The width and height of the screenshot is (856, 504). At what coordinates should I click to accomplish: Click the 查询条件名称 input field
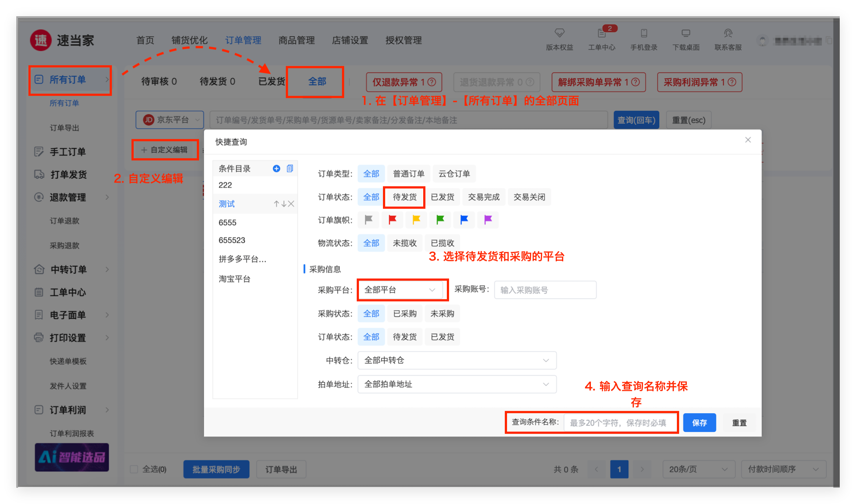pyautogui.click(x=620, y=423)
